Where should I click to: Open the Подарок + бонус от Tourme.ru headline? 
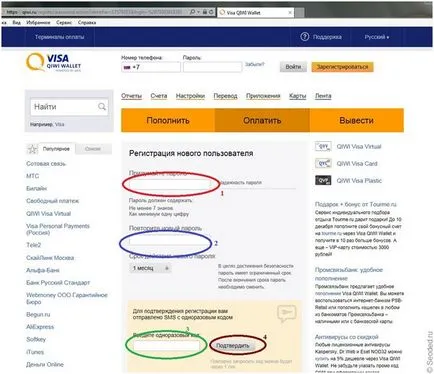356,204
